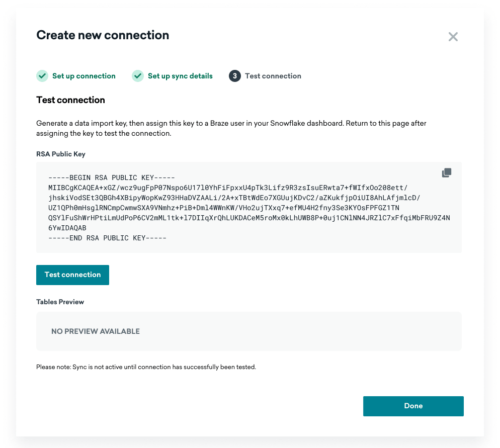Click the END RSA PUBLIC KEY line

click(107, 237)
